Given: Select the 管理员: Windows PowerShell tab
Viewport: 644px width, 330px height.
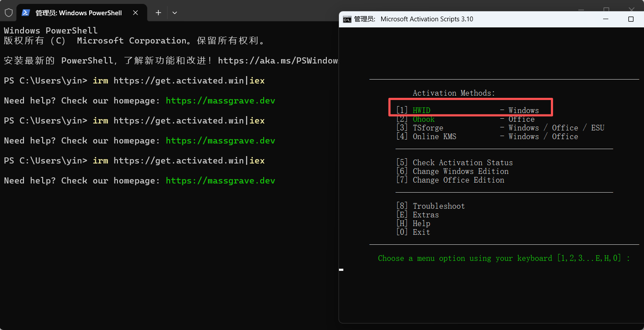Looking at the screenshot, I should coord(81,13).
